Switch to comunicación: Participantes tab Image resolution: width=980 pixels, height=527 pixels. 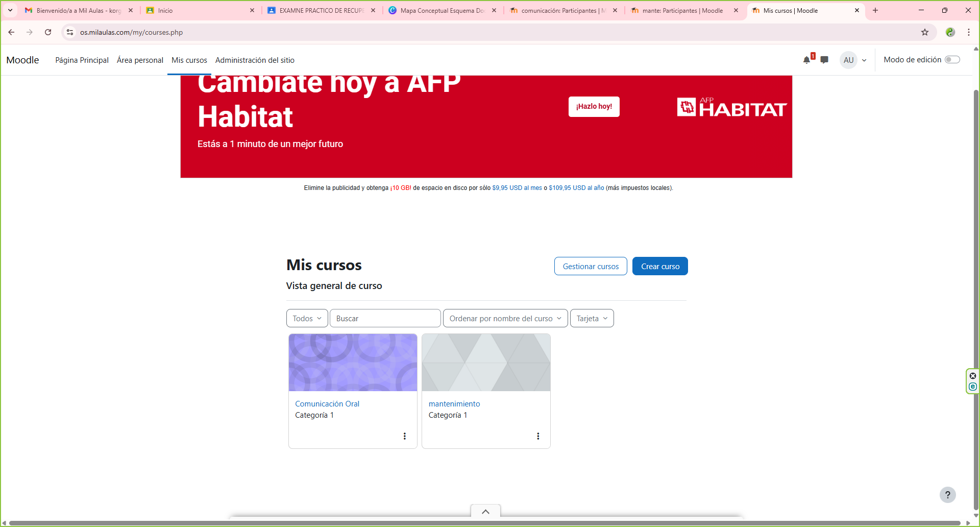[x=562, y=10]
